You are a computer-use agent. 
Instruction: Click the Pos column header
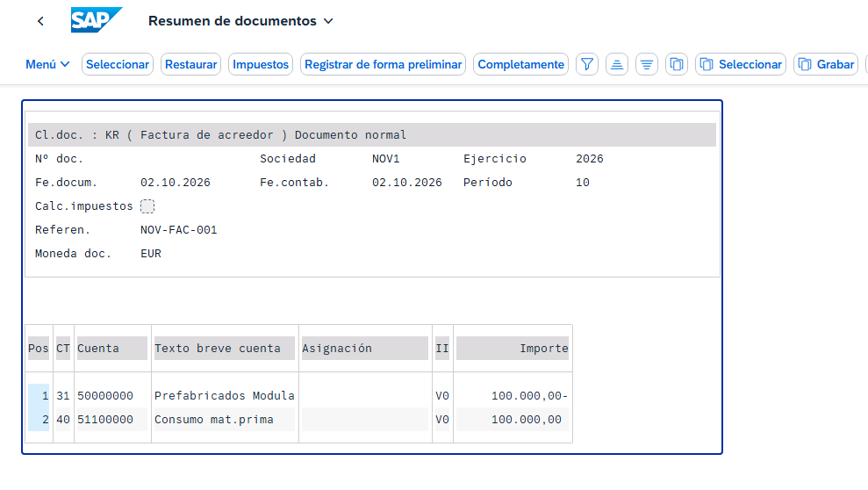[x=39, y=349]
